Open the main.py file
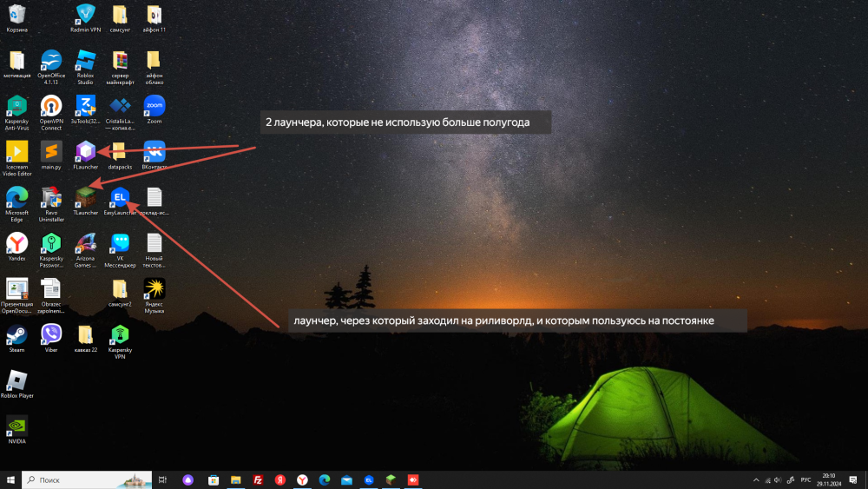Image resolution: width=868 pixels, height=489 pixels. [x=51, y=155]
